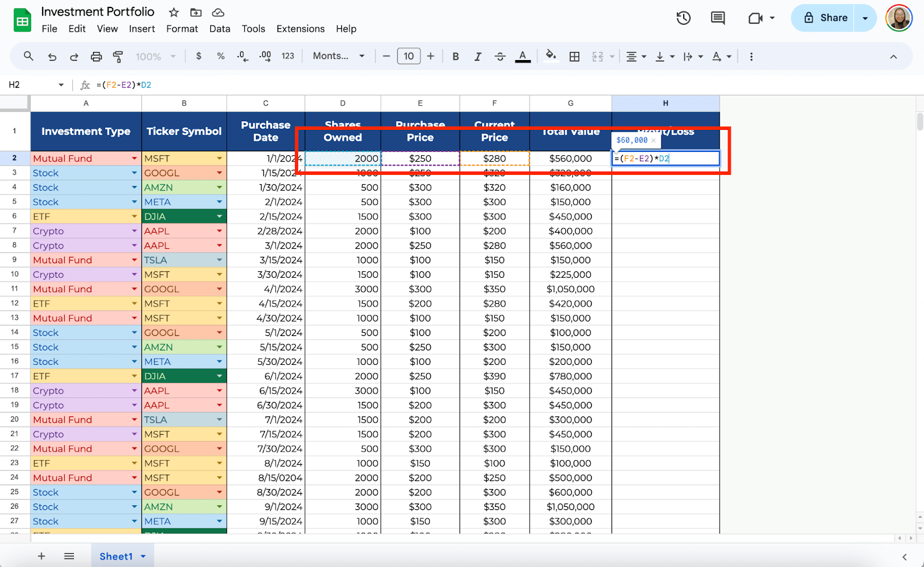Open the Extensions menu
This screenshot has width=924, height=567.
tap(300, 29)
